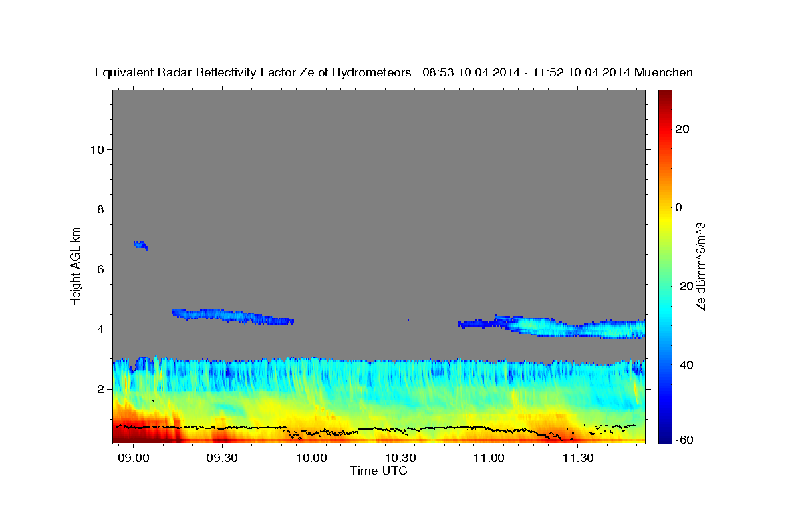Click the cloud layer near 4 km after 11:00
This screenshot has width=798, height=532.
(571, 327)
